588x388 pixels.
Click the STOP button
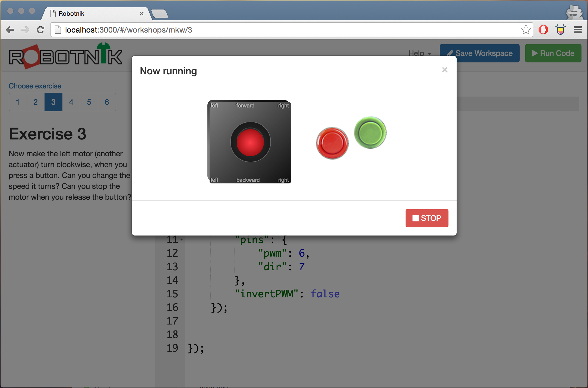click(x=426, y=218)
